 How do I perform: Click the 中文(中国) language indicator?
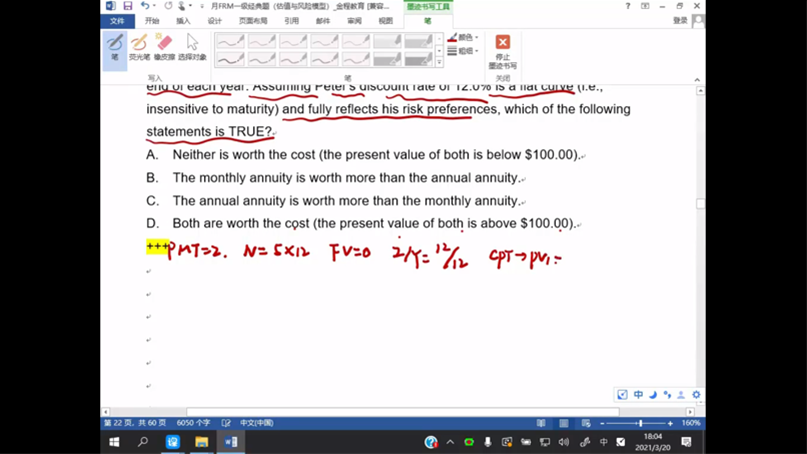257,423
